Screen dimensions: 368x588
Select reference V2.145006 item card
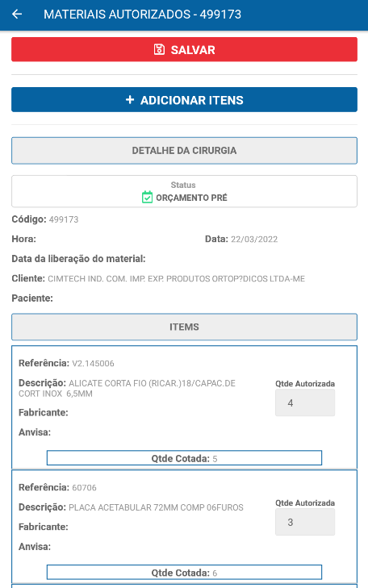coord(184,407)
